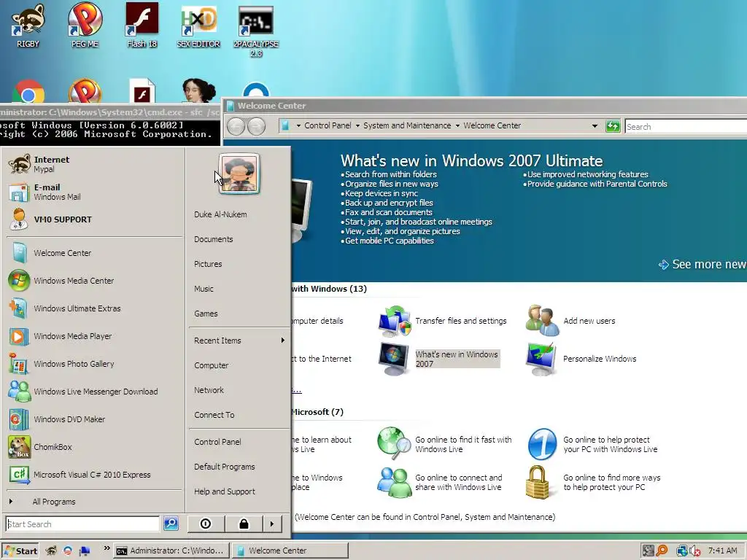Open Help and Support
The width and height of the screenshot is (747, 560).
click(239, 491)
